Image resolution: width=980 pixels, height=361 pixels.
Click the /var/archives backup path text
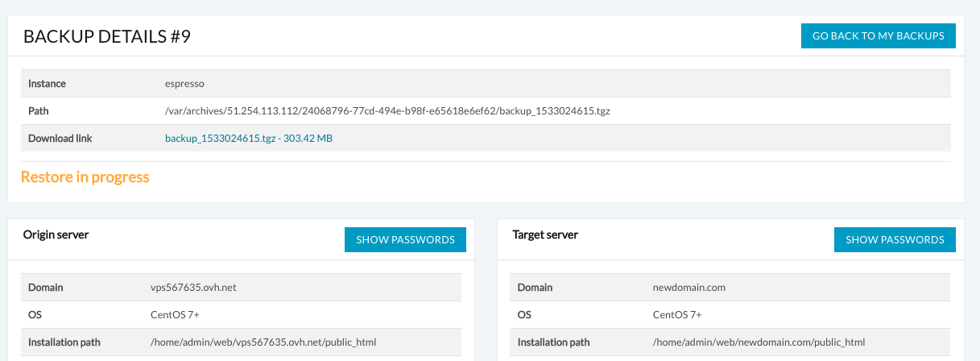(x=387, y=111)
